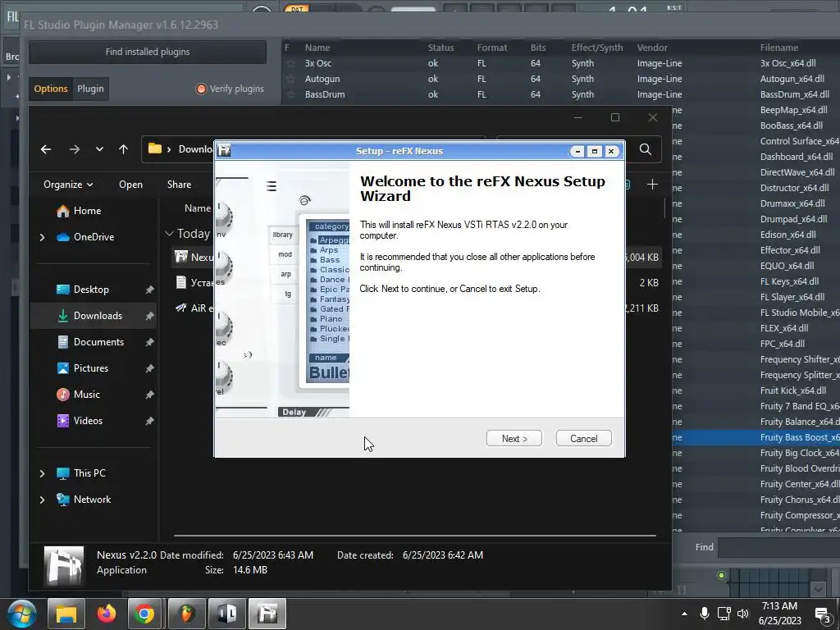
Task: Click the Nexus wizard title bar icon
Action: [x=225, y=151]
